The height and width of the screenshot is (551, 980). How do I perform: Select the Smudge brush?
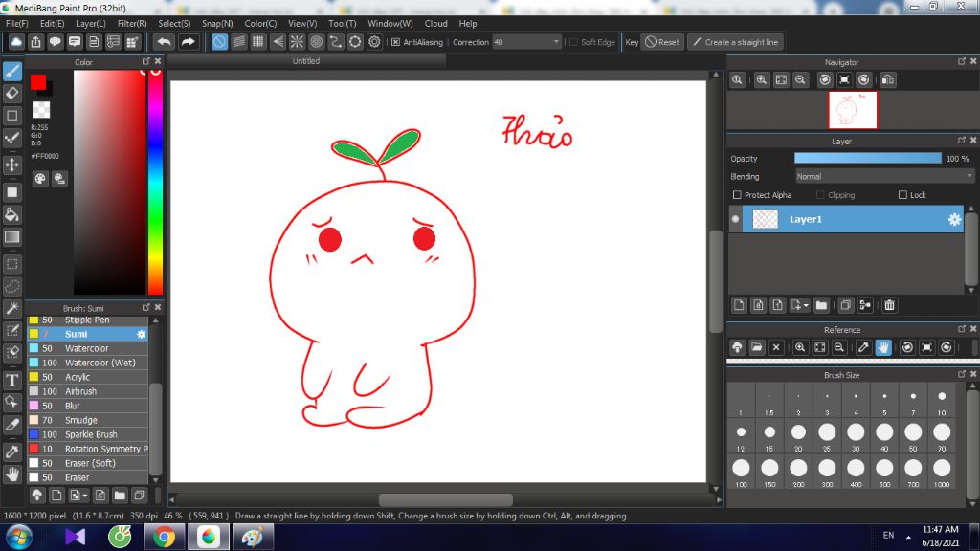pos(87,421)
